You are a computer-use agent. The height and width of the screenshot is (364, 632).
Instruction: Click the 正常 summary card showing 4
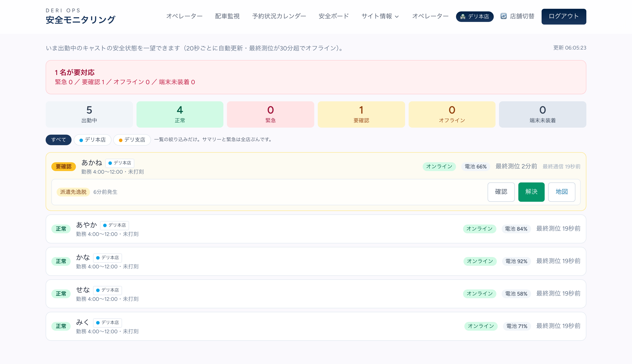[180, 114]
